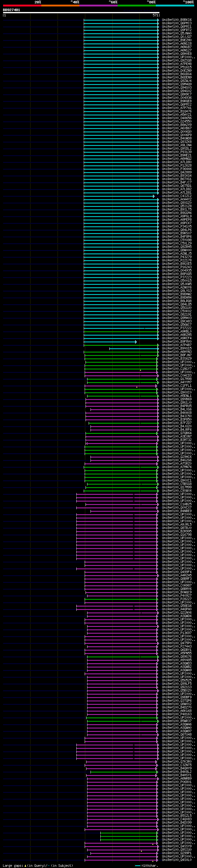
Task: Select hit label UniRef100_Q9VB69
Action: 177,399
